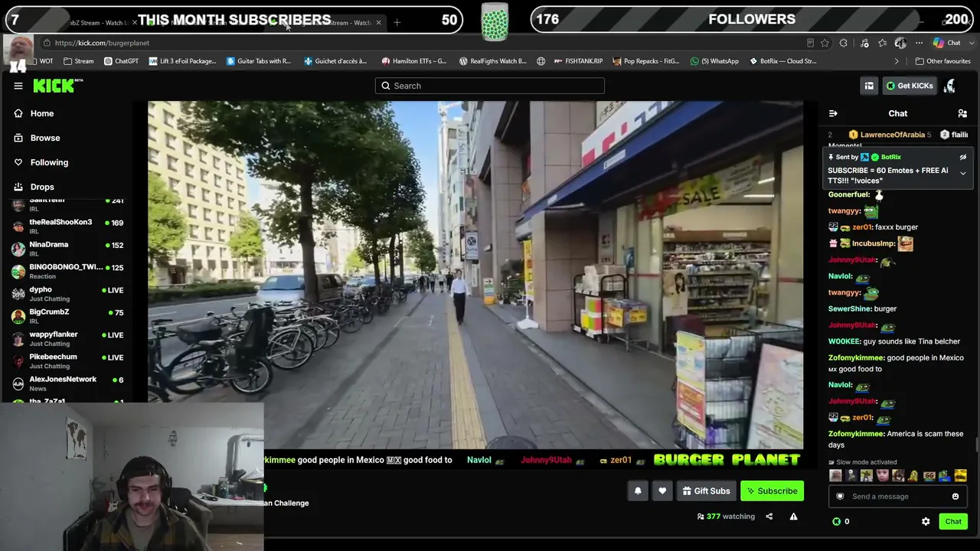Image resolution: width=980 pixels, height=551 pixels.
Task: Open the browser extensions puzzle icon
Action: (x=844, y=43)
